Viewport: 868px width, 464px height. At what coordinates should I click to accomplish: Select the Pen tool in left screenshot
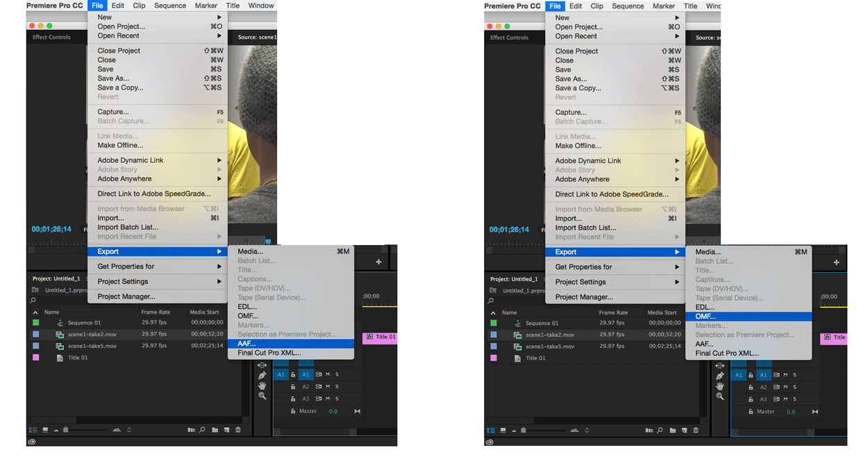pyautogui.click(x=262, y=375)
